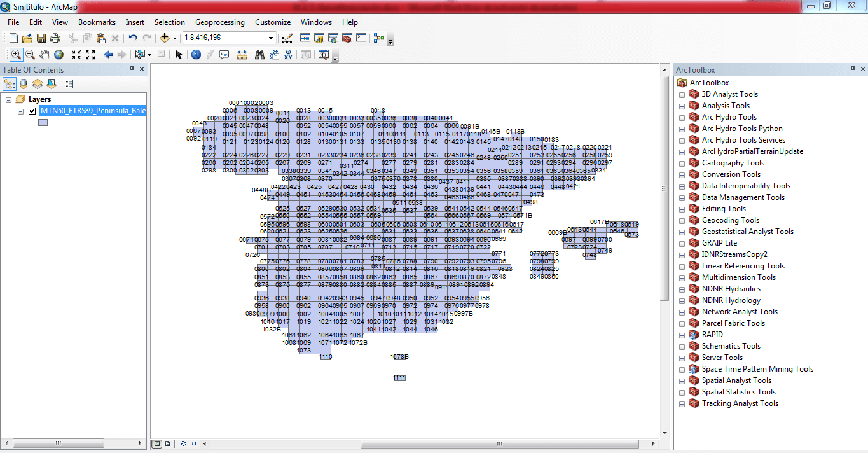Open the Find binoculars tool
Screen dimensions: 868x453
pos(259,55)
